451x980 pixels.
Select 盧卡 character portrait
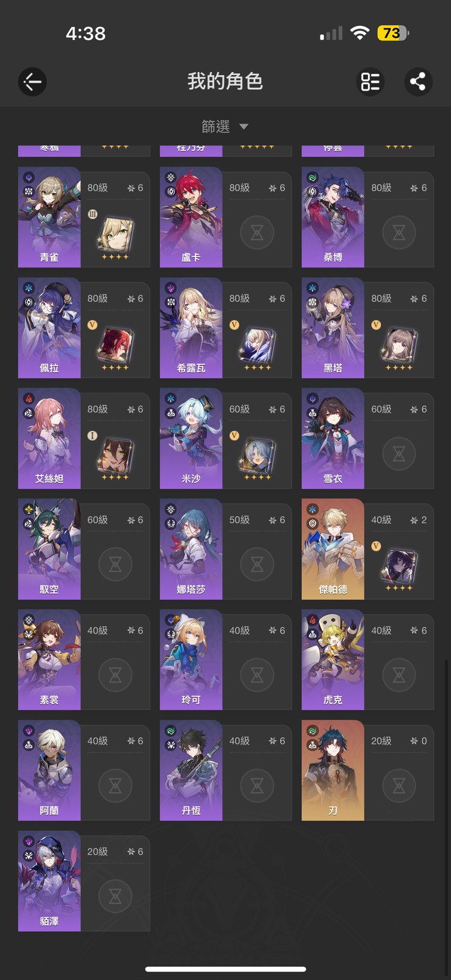point(191,217)
